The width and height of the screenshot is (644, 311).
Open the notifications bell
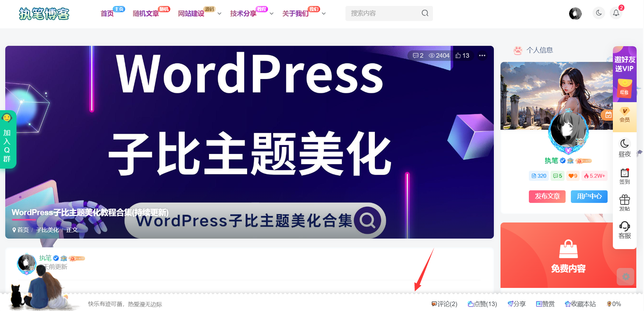pos(616,13)
